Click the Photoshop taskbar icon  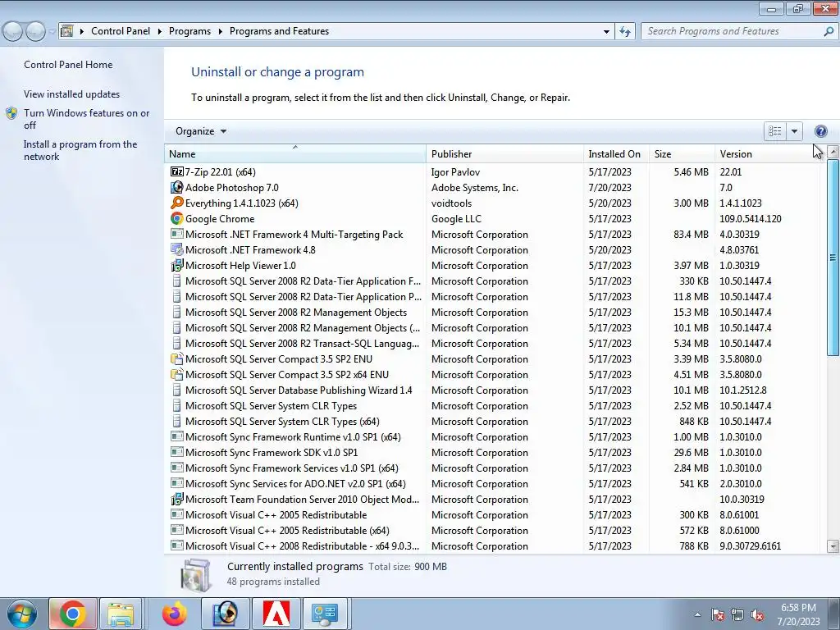[x=225, y=614]
